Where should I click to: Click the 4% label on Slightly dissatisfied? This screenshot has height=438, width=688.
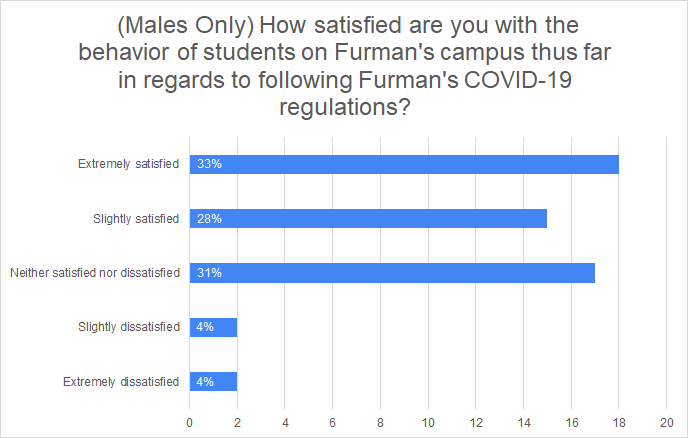tap(206, 326)
